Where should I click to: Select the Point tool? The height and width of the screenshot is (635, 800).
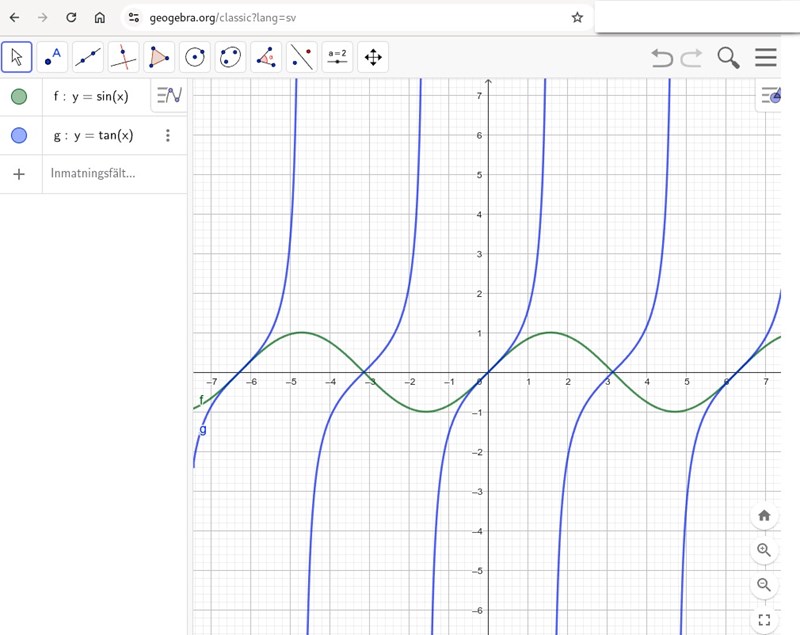click(x=52, y=57)
